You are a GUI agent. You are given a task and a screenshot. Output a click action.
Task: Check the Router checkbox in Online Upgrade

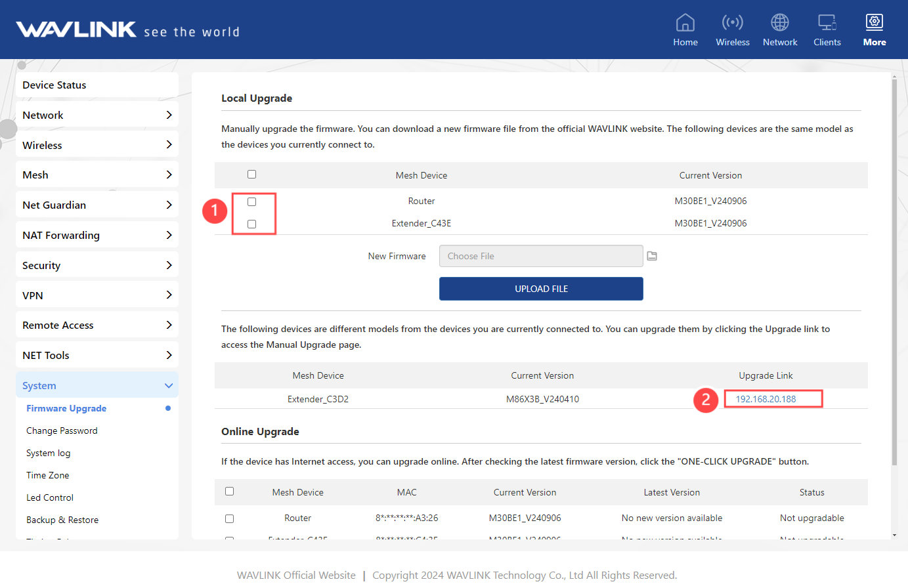[229, 518]
